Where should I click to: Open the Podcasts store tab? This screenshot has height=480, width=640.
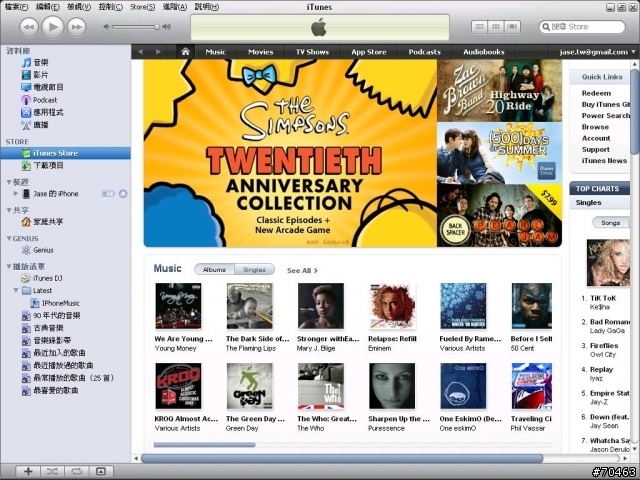point(424,52)
